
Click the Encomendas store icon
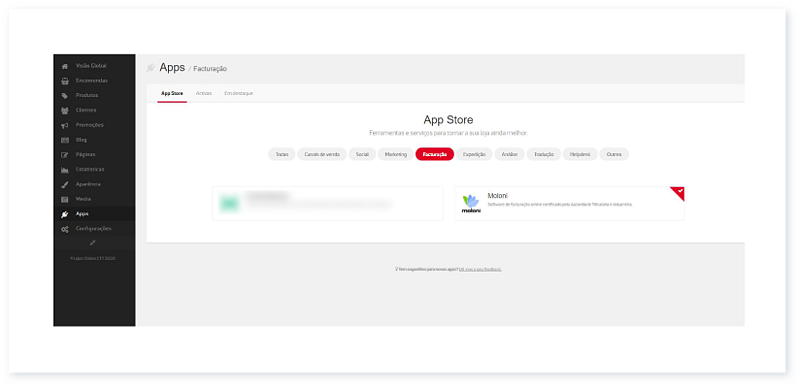65,81
